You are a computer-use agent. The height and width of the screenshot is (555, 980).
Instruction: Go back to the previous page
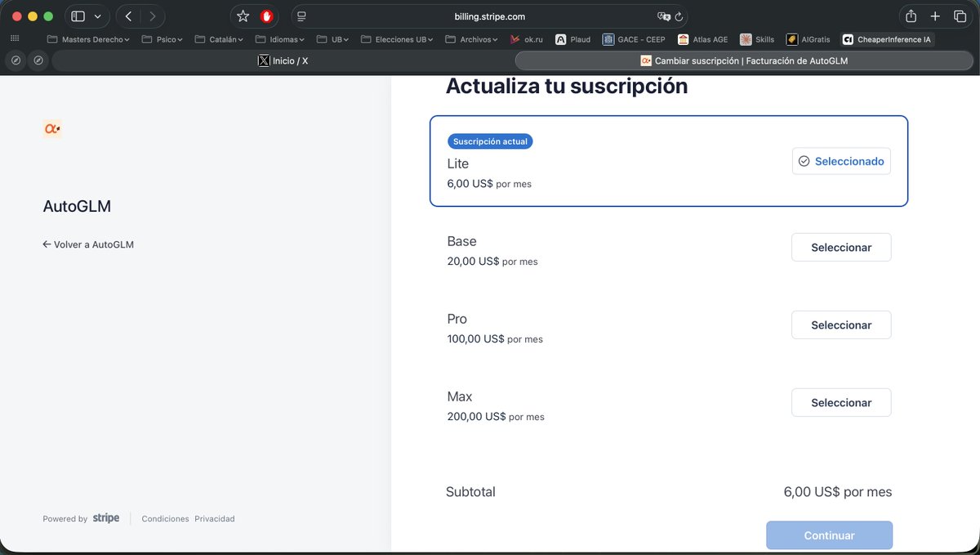click(128, 16)
